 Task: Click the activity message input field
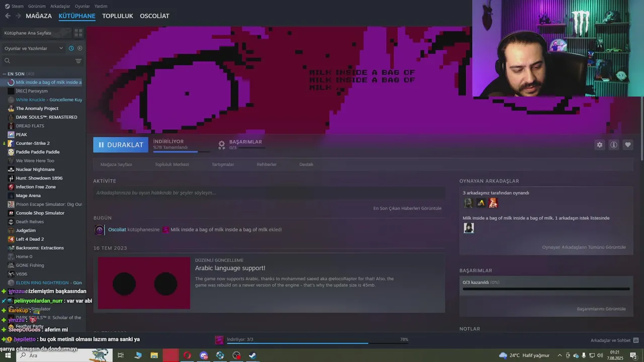(x=269, y=193)
